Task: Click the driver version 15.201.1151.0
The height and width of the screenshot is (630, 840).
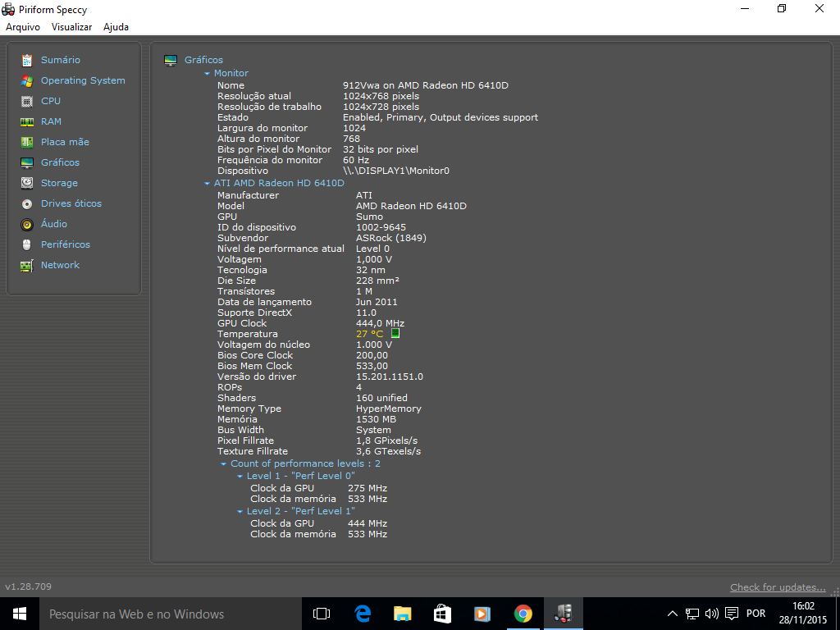Action: (x=390, y=377)
